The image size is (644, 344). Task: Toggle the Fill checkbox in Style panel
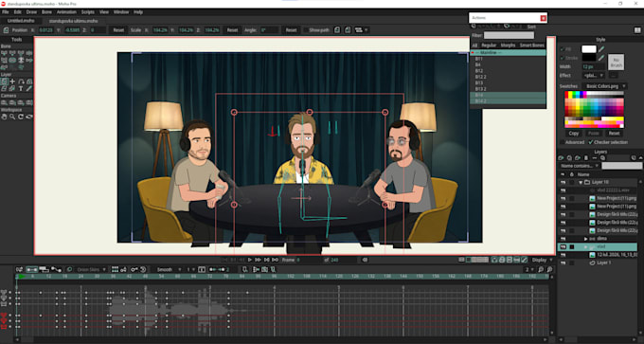pos(563,49)
